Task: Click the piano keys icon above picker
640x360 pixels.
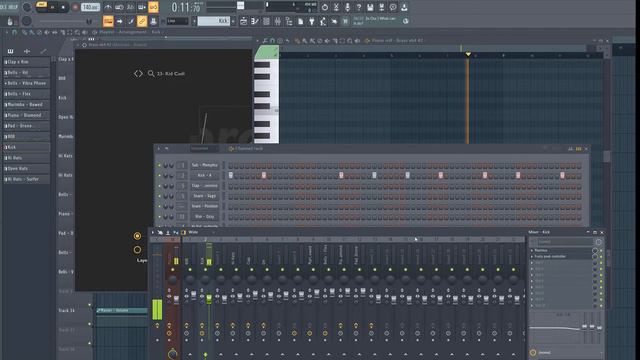Action: (x=11, y=51)
